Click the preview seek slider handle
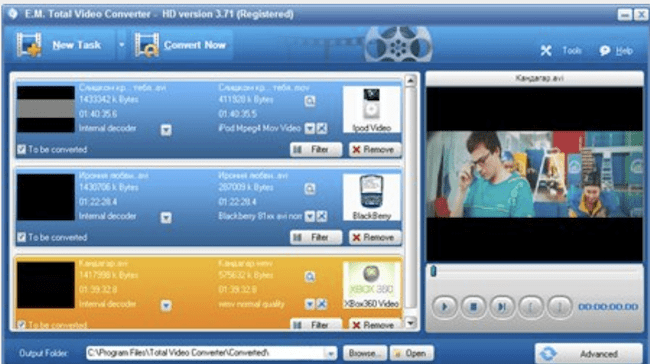This screenshot has width=650, height=364. [433, 271]
